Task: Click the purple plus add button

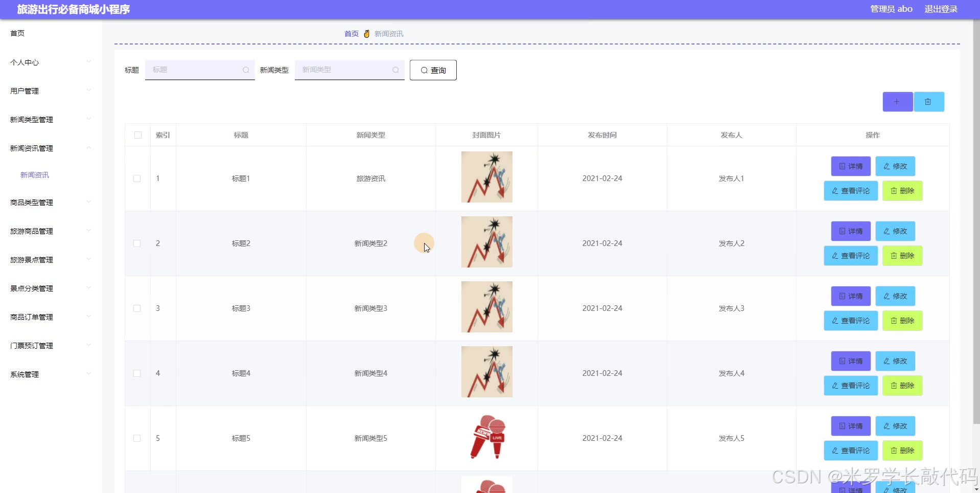Action: [x=897, y=102]
